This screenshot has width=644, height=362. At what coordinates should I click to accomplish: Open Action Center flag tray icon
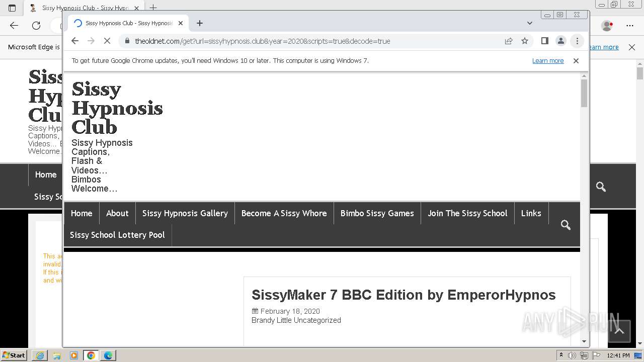(x=596, y=355)
